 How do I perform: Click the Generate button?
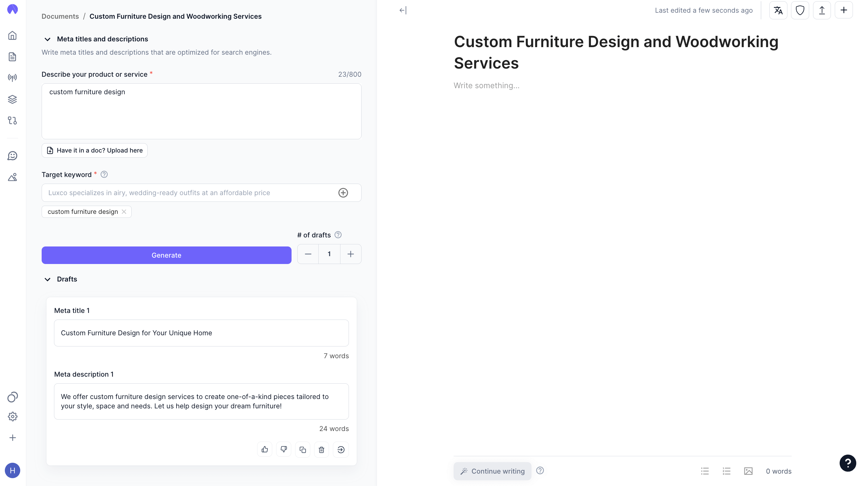click(167, 255)
